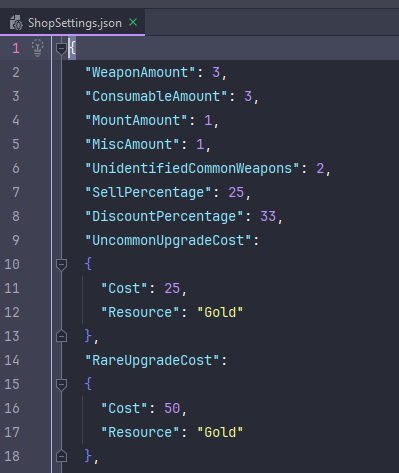Viewport: 399px width, 473px height.
Task: Click the value 3 of ConsumableAmount
Action: [248, 96]
